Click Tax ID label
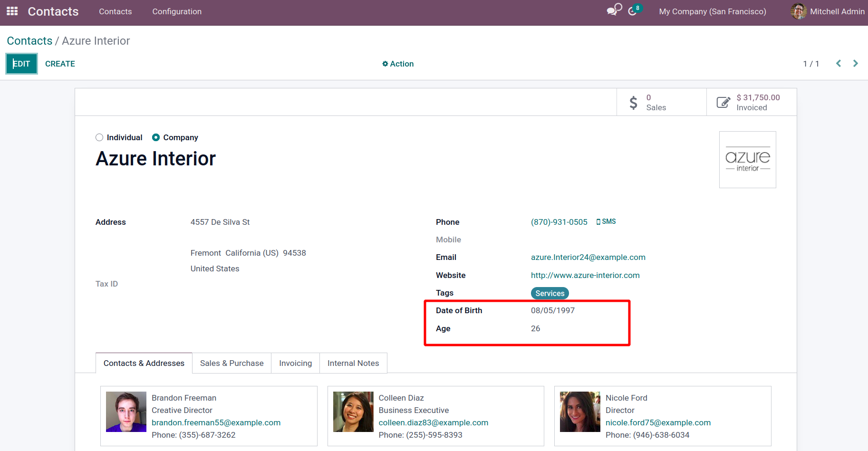The image size is (868, 451). [106, 284]
